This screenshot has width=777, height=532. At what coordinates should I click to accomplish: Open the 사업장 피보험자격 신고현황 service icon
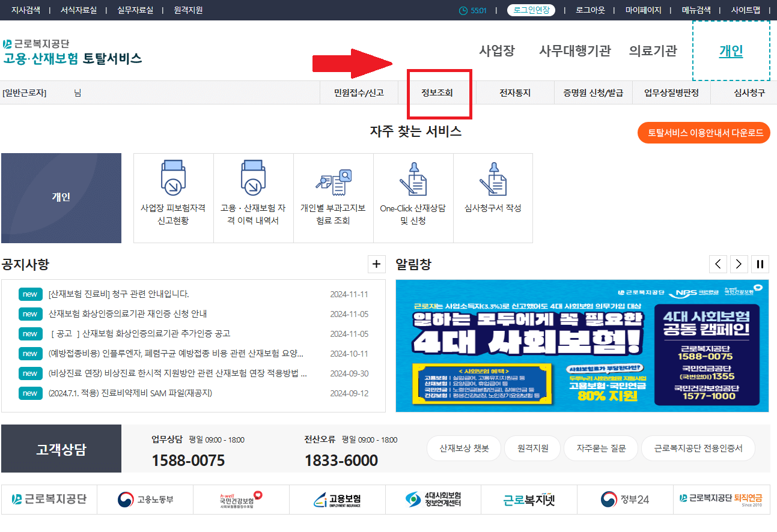pos(173,198)
